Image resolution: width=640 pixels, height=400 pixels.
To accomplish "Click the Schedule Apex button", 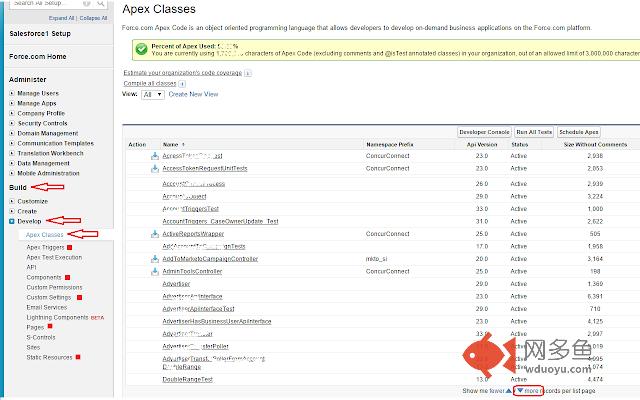I will tap(579, 132).
